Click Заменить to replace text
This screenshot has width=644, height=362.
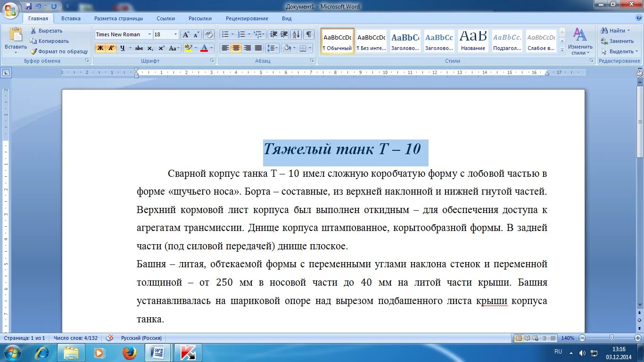pyautogui.click(x=617, y=41)
